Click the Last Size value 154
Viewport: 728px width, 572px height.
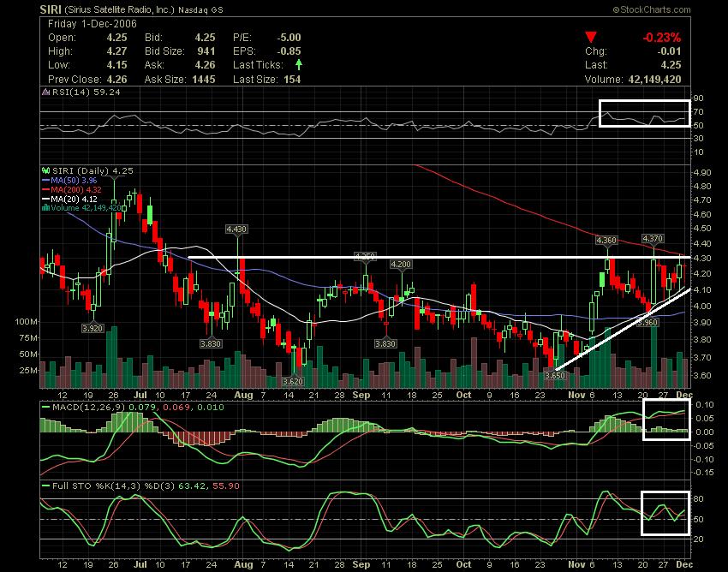tap(292, 80)
